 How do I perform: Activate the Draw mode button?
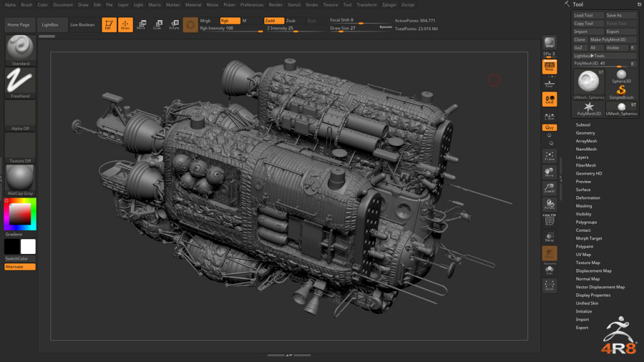(125, 25)
